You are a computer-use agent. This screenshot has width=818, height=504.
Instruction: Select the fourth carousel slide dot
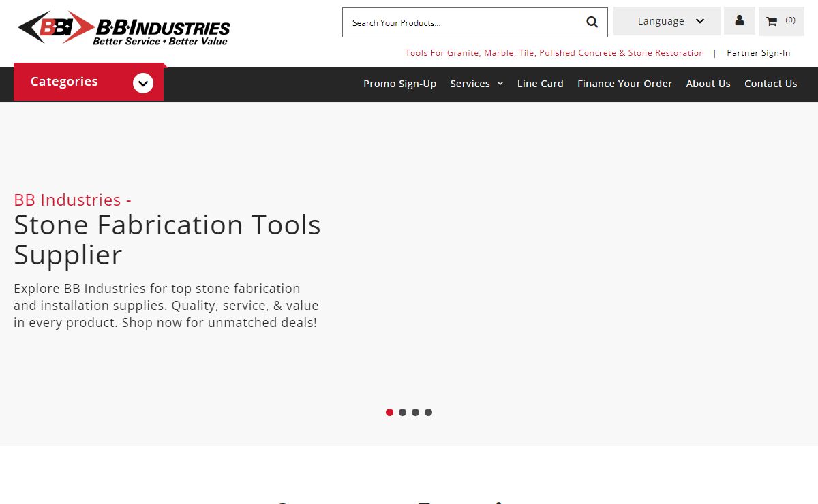pyautogui.click(x=428, y=412)
